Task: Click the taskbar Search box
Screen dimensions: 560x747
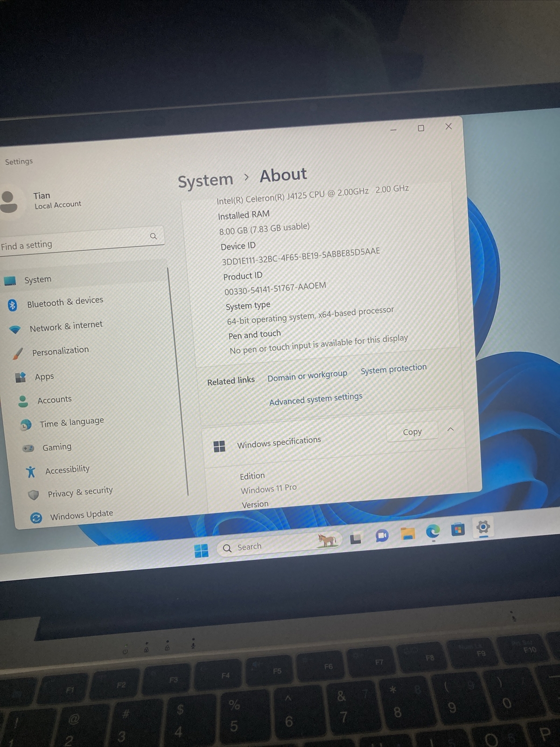Action: coord(279,544)
